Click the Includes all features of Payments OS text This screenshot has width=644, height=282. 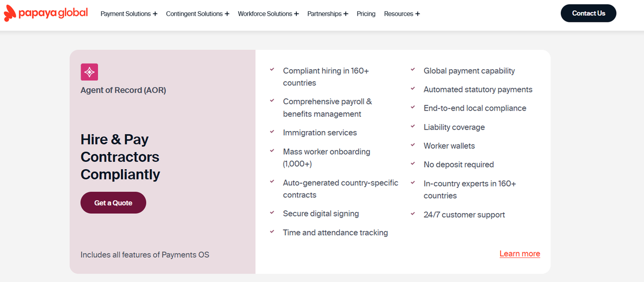coord(145,255)
